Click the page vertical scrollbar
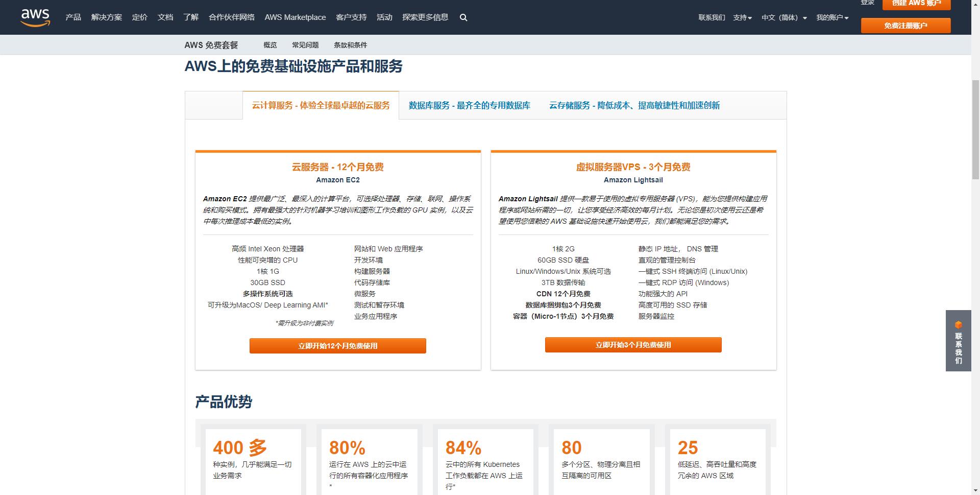 click(x=975, y=128)
